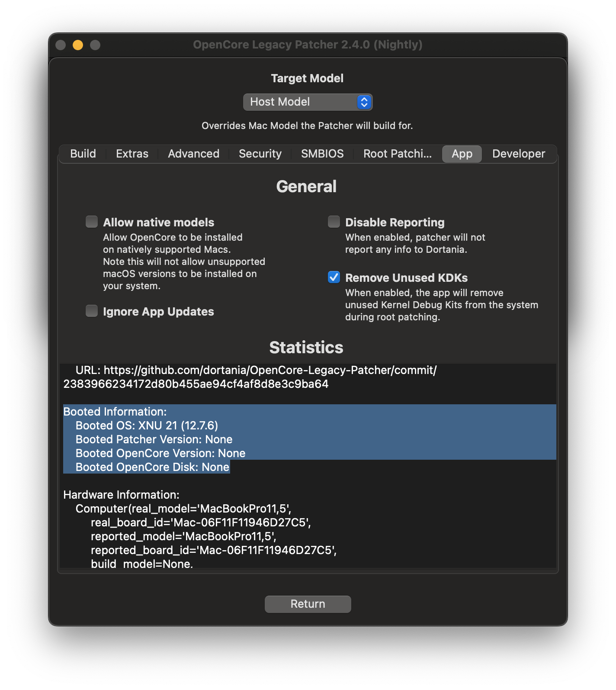Image resolution: width=616 pixels, height=690 pixels.
Task: Click the Booted OS: XNU 21 line
Action: 147,426
